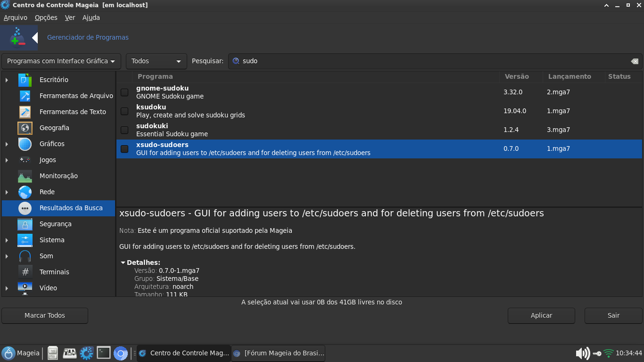Check the xsudo-sudoers package checkbox
Image resolution: width=644 pixels, height=362 pixels.
[124, 149]
